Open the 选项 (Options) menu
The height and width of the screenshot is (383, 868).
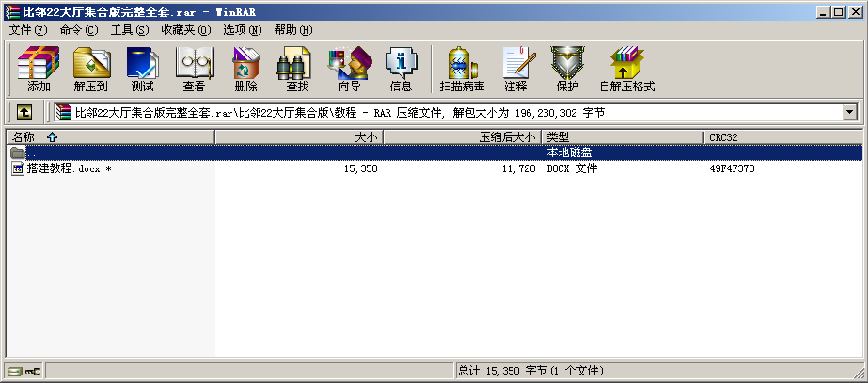(242, 30)
